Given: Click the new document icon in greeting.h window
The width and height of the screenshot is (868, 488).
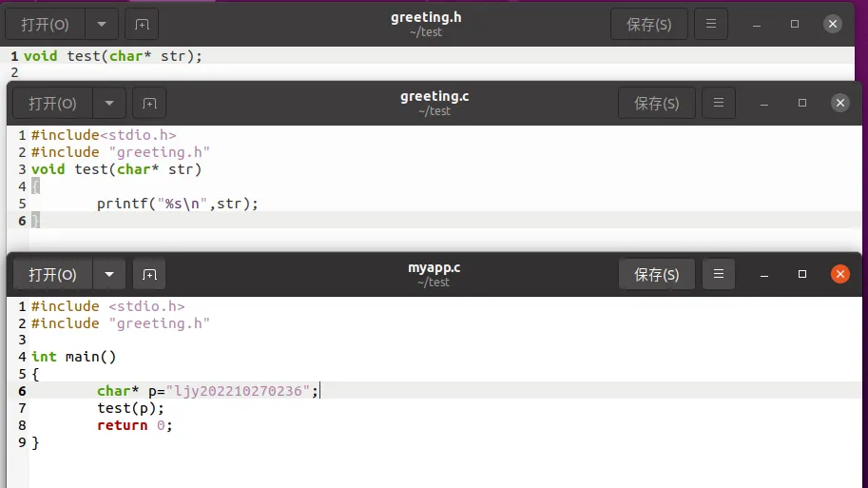Looking at the screenshot, I should [142, 25].
